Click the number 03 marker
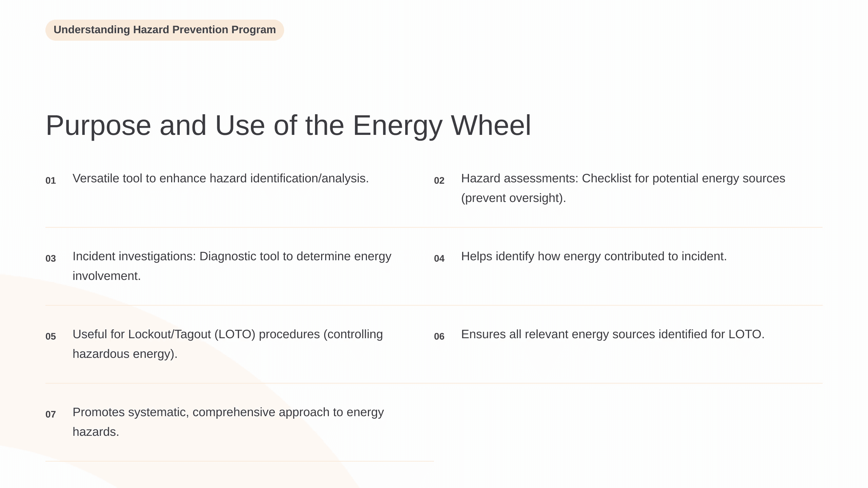This screenshot has height=488, width=868. [51, 259]
